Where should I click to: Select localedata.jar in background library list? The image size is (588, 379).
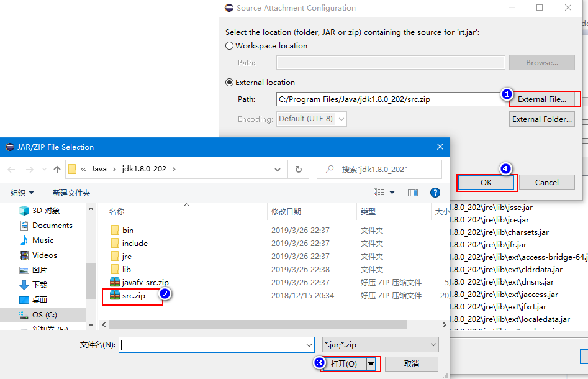pos(510,319)
